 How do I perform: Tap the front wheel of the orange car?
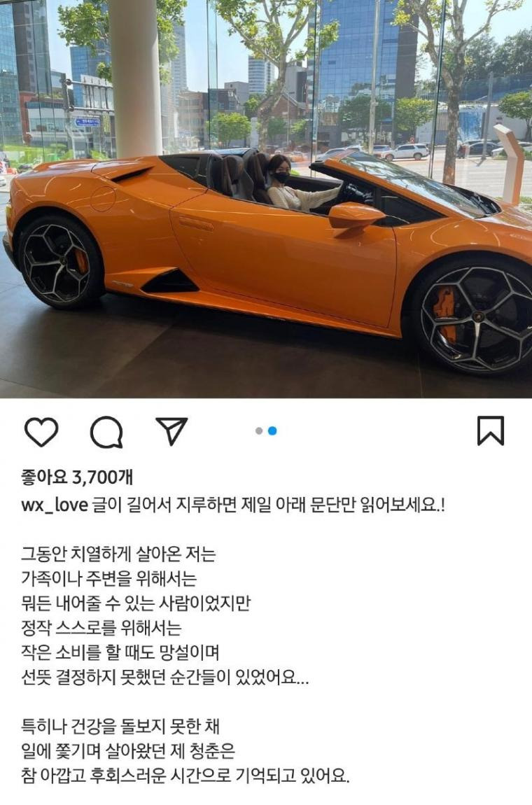pos(475,316)
